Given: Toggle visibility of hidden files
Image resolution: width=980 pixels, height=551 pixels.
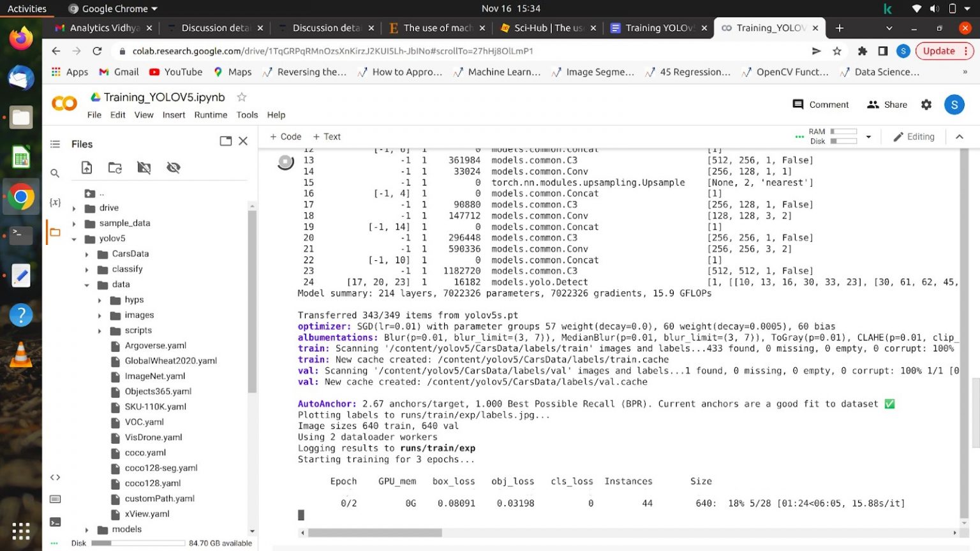Looking at the screenshot, I should [172, 167].
